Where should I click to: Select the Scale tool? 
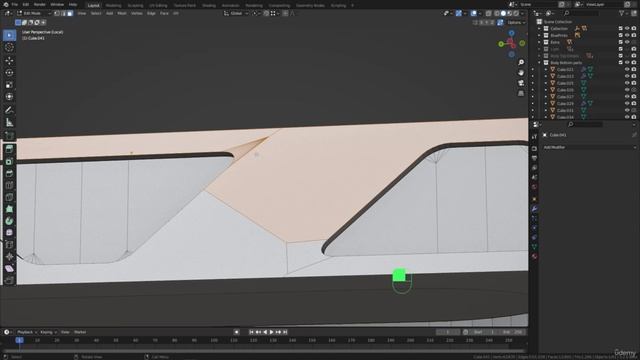tap(9, 85)
